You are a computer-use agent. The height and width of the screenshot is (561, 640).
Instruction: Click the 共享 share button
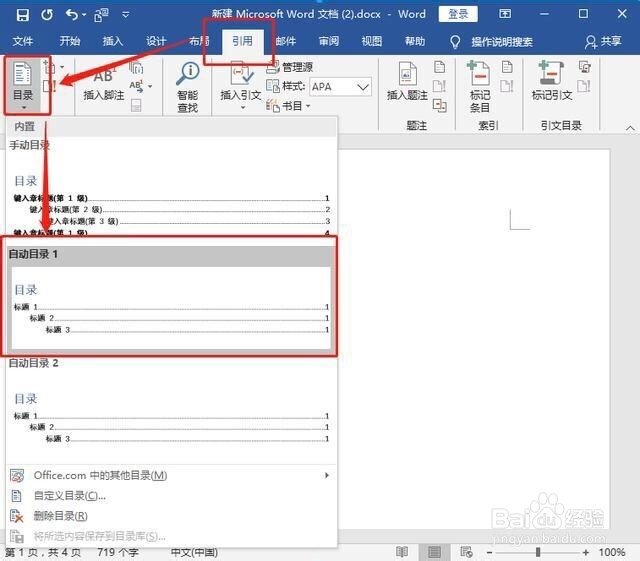click(603, 41)
